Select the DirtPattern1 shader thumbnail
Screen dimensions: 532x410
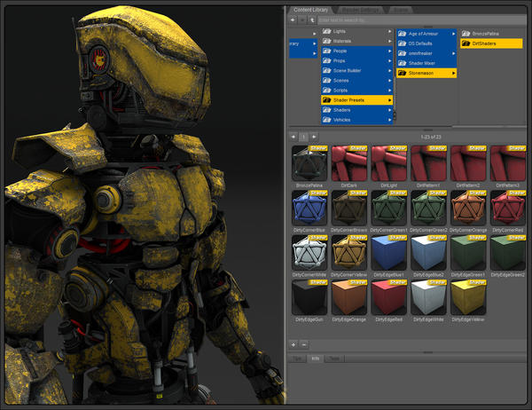tap(428, 163)
